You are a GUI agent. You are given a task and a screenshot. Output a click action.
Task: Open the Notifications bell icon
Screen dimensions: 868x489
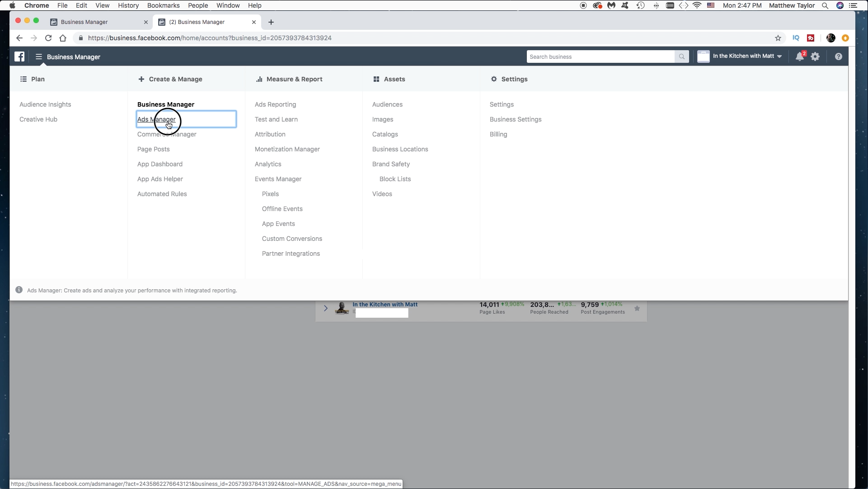(x=799, y=56)
